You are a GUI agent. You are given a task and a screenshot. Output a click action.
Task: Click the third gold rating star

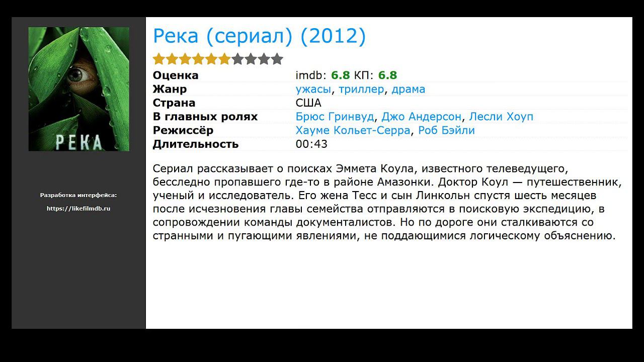pyautogui.click(x=185, y=59)
